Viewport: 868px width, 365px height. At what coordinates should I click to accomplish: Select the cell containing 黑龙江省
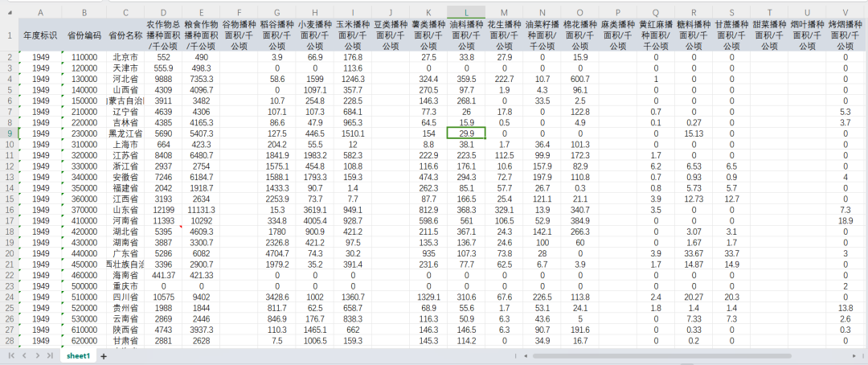[125, 133]
